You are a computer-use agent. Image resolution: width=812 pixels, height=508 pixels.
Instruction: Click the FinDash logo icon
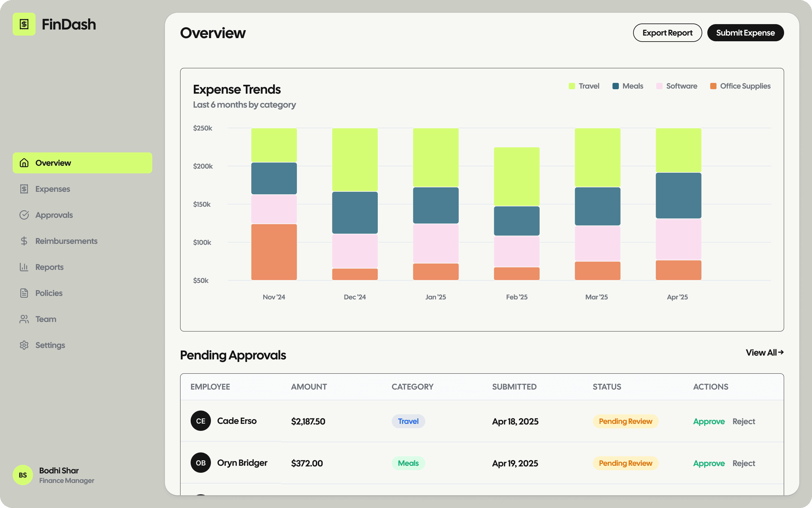pyautogui.click(x=24, y=24)
